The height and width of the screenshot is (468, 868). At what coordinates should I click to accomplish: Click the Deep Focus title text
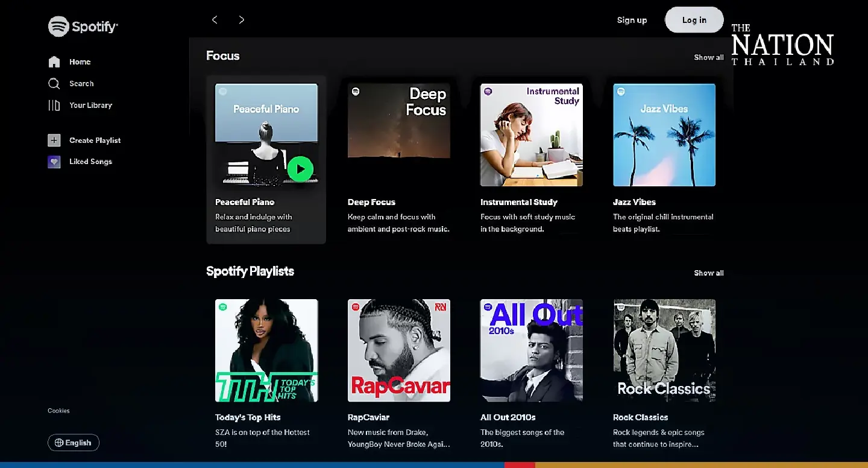[x=371, y=202]
